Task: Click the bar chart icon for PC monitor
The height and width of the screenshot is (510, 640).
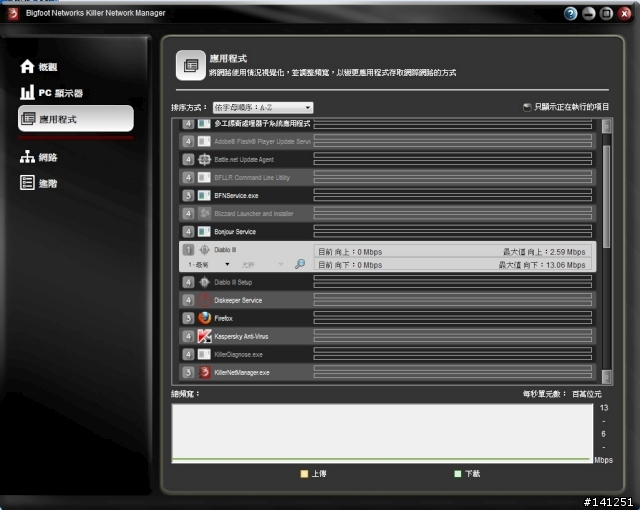Action: pyautogui.click(x=27, y=93)
